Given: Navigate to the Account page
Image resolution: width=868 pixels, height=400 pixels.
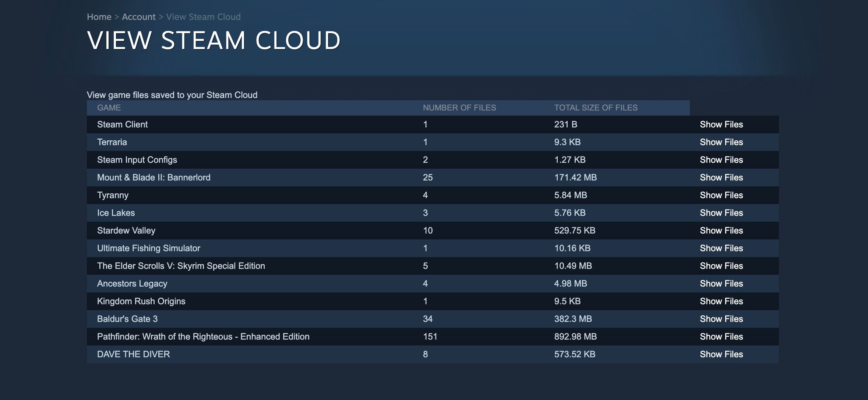Looking at the screenshot, I should click(x=139, y=17).
